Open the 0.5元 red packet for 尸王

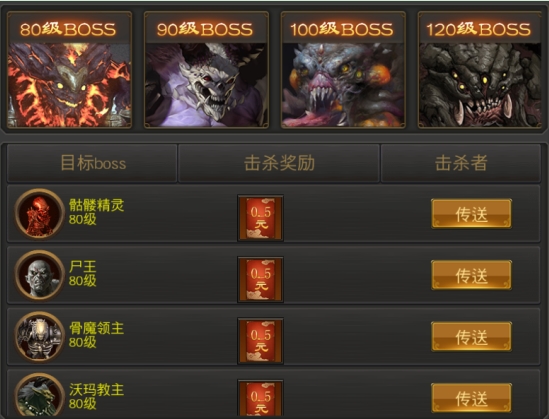260,279
